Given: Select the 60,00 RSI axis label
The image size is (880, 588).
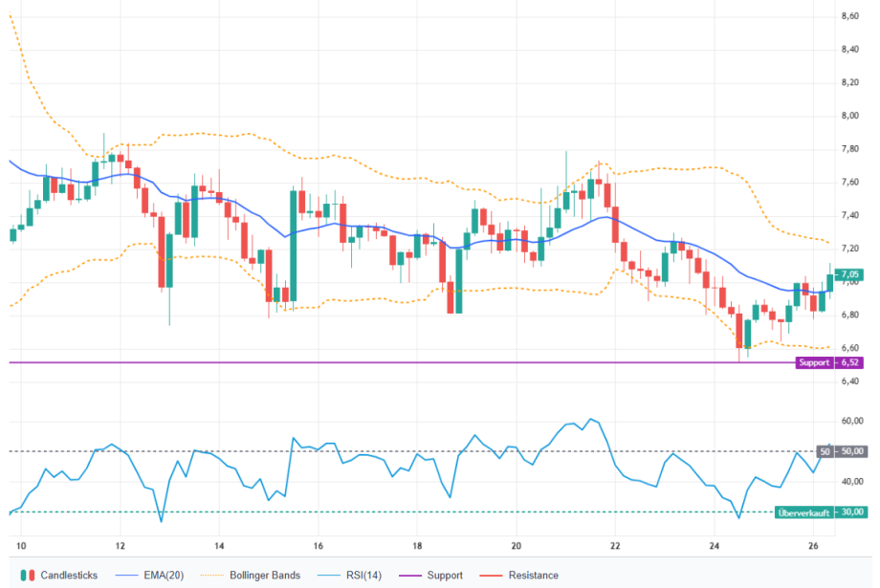Looking at the screenshot, I should (x=852, y=421).
